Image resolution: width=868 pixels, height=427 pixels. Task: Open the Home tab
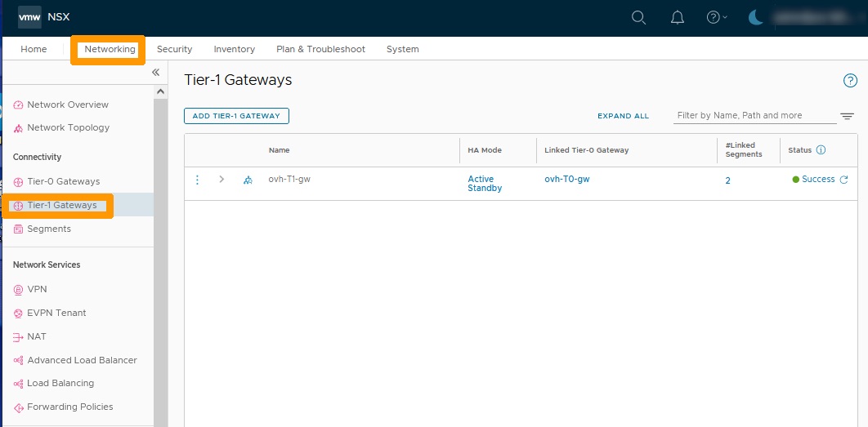[34, 49]
